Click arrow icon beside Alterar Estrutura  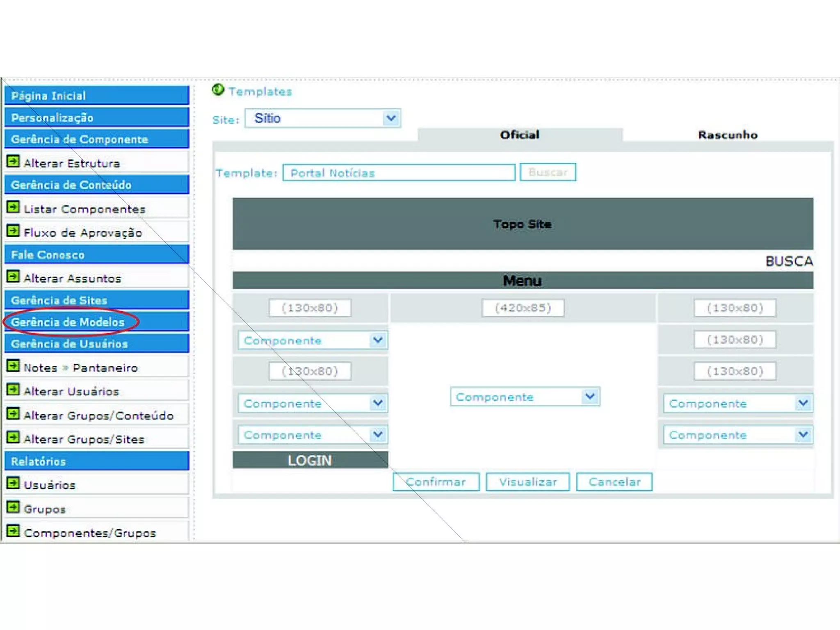click(13, 161)
